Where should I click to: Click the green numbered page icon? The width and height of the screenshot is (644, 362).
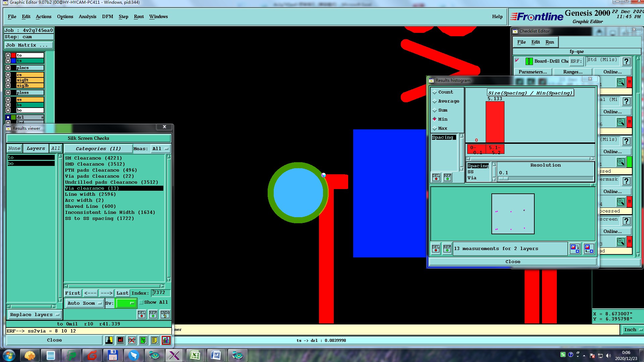click(x=143, y=340)
